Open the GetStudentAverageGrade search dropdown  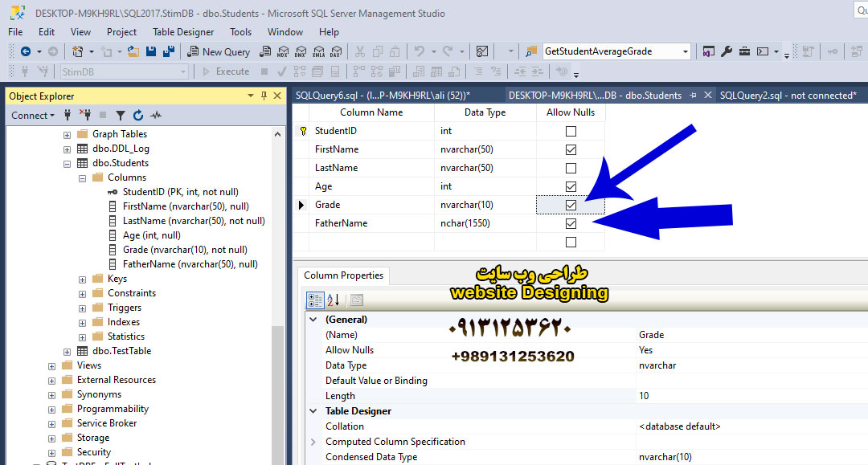click(x=686, y=51)
